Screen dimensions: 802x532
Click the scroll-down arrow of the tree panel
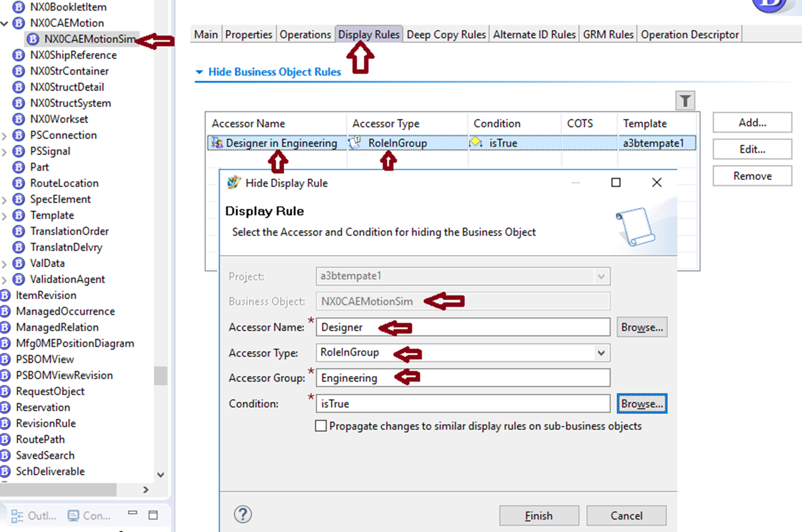coord(161,474)
